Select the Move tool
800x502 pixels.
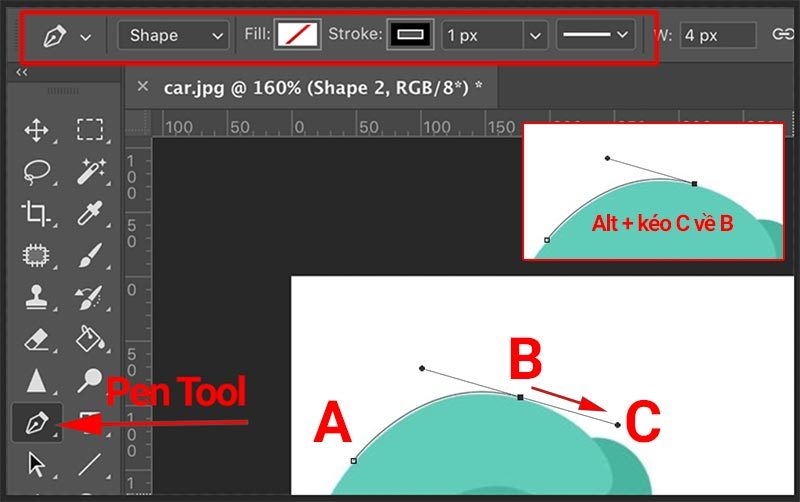click(x=36, y=131)
